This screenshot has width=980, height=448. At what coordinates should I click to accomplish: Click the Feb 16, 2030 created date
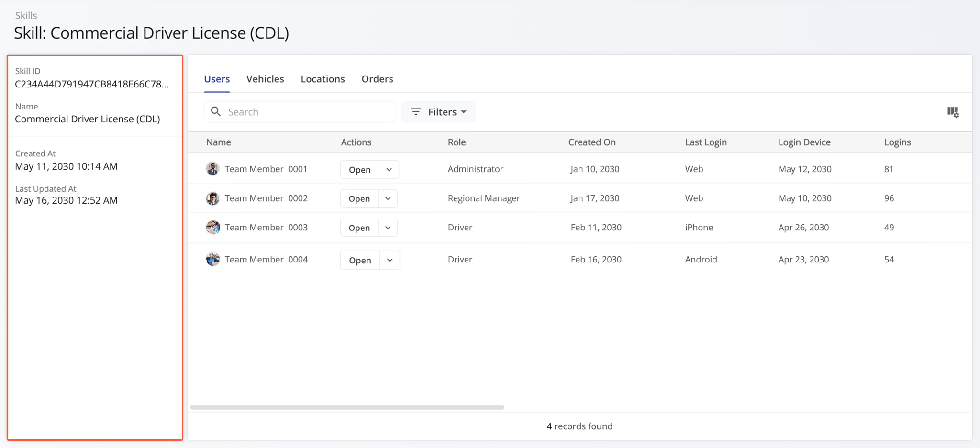(596, 259)
